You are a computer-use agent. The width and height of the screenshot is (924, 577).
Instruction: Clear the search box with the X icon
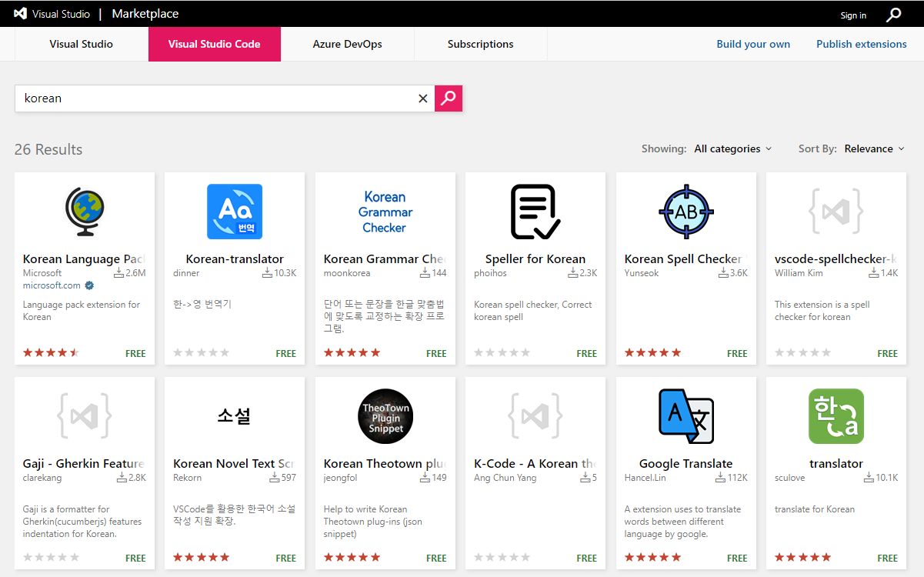pos(422,98)
